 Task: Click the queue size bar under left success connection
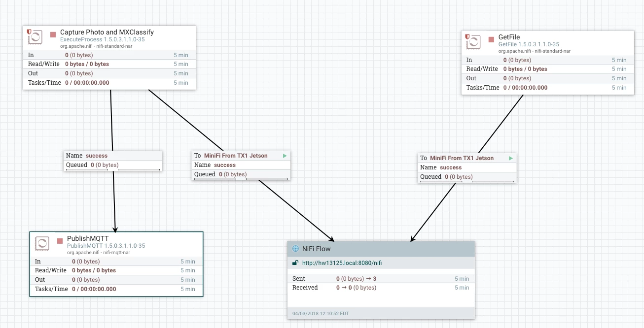[113, 170]
